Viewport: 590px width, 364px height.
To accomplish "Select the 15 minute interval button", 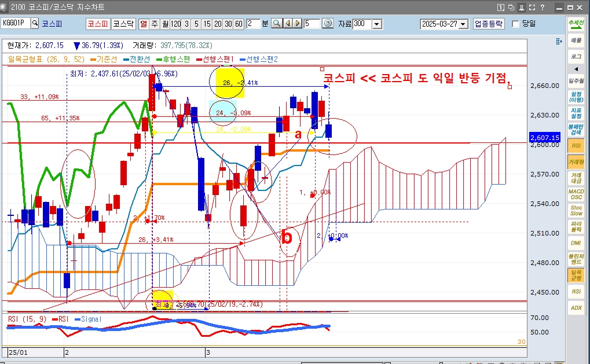I will (x=207, y=24).
